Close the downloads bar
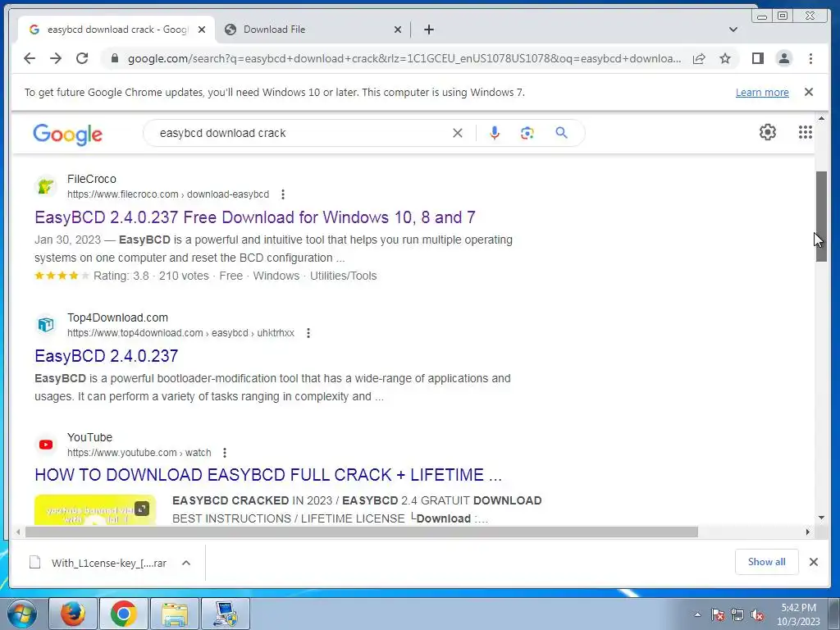Screen dimensions: 840x630 pos(813,562)
